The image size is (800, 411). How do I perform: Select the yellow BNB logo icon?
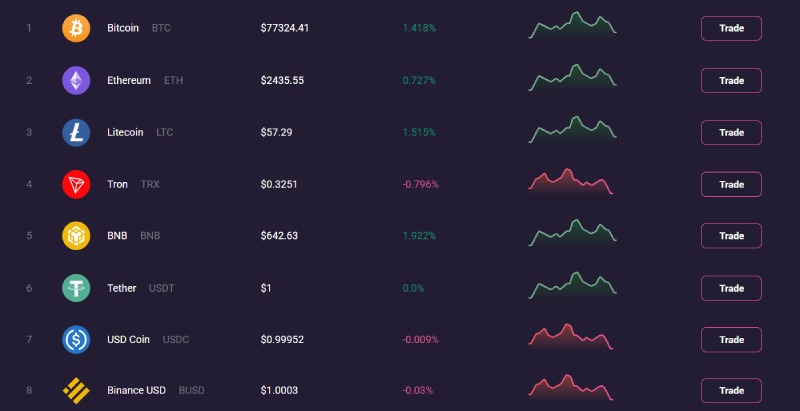click(x=76, y=236)
